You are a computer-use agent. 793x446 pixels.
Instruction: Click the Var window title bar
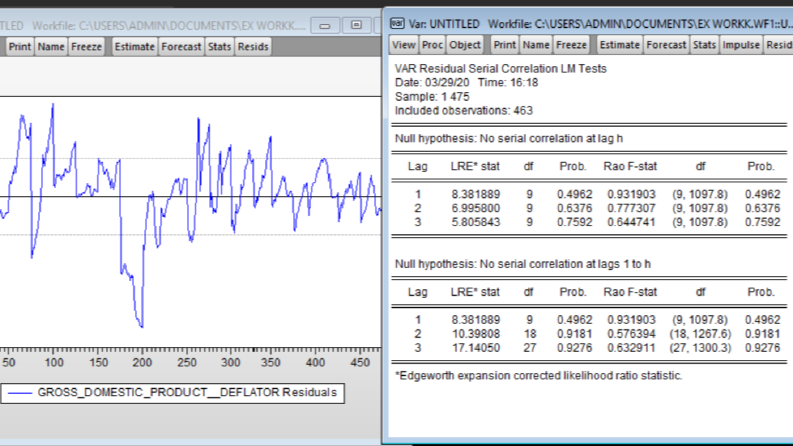click(x=590, y=24)
